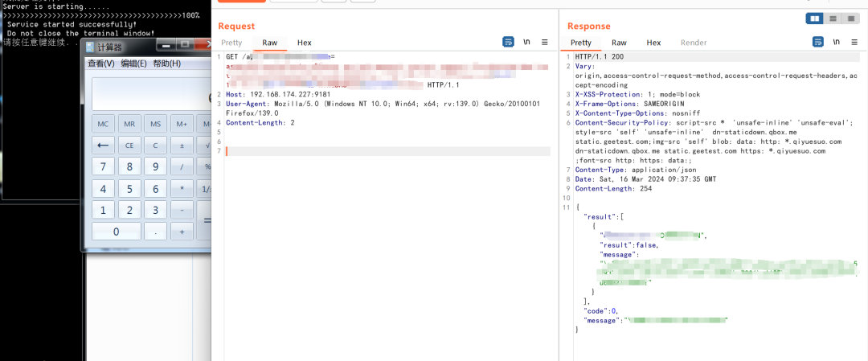Screen dimensions: 868x361
Task: Click MR memory recall calculator button
Action: point(129,124)
